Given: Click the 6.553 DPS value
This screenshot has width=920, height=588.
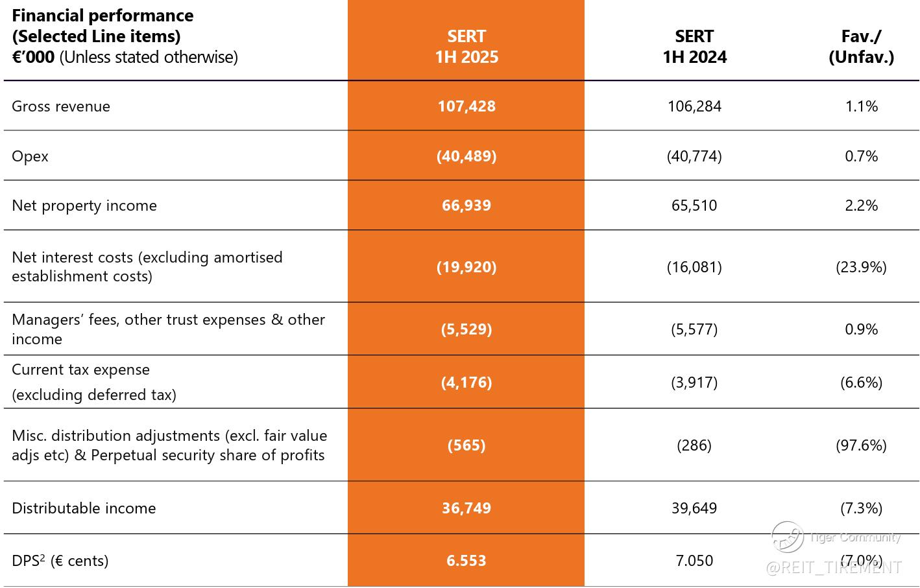Looking at the screenshot, I should coord(466,561).
